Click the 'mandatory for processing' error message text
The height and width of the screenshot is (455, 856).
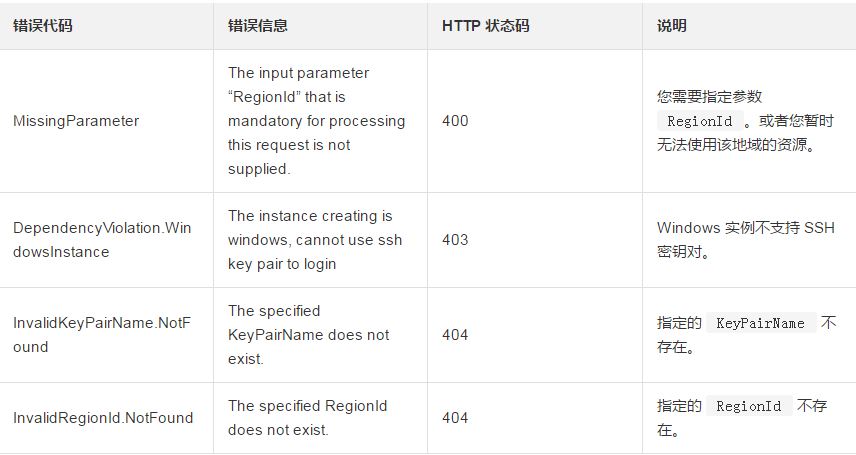point(316,121)
